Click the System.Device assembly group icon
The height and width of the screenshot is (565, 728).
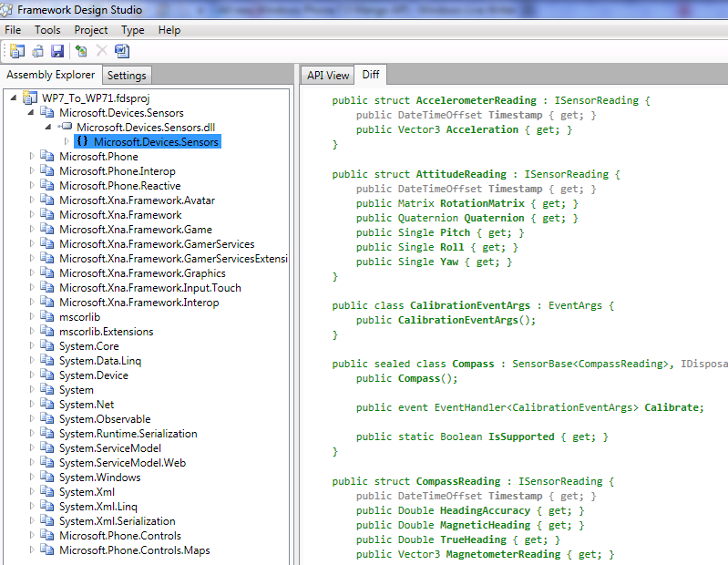tap(46, 375)
